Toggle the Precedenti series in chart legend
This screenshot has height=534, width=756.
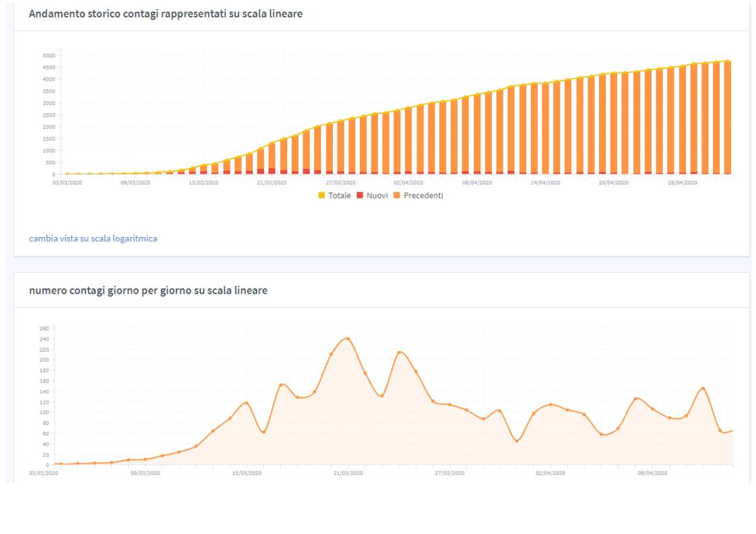(x=423, y=195)
